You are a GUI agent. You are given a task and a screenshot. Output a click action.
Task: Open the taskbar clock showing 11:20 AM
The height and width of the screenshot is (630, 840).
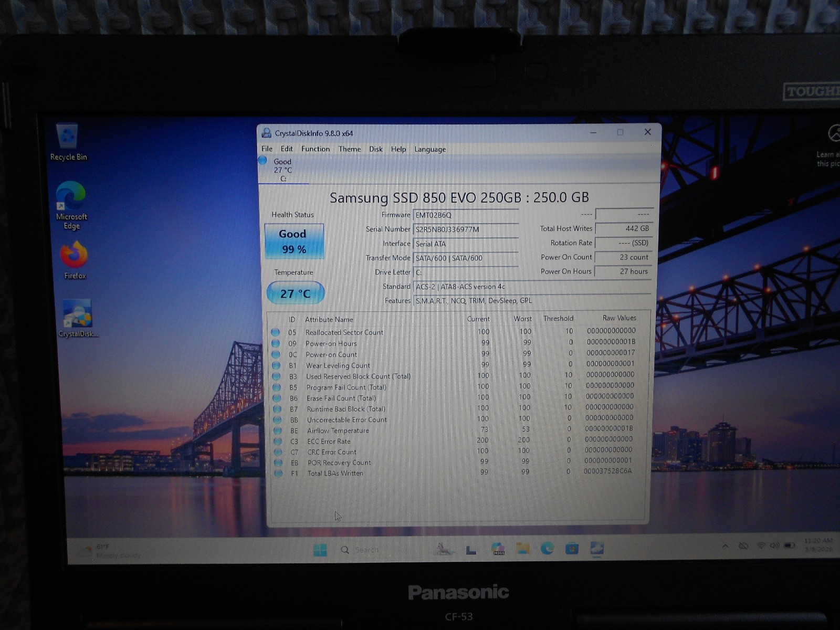[818, 544]
